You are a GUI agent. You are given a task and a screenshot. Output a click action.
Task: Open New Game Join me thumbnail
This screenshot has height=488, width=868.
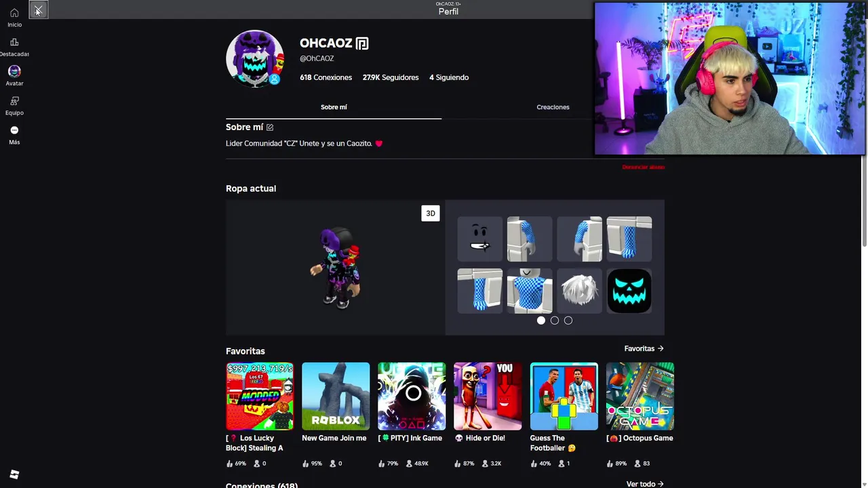pos(336,396)
